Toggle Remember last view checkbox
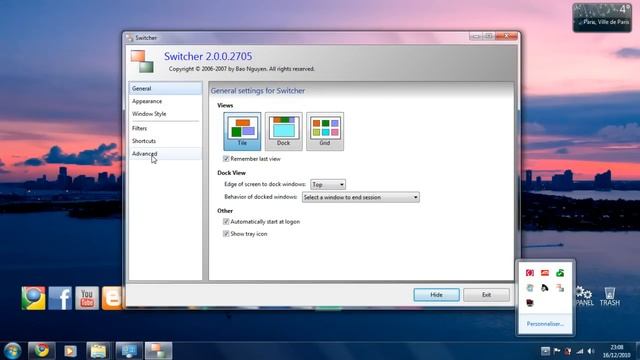Viewport: 640px width, 360px height. (226, 159)
